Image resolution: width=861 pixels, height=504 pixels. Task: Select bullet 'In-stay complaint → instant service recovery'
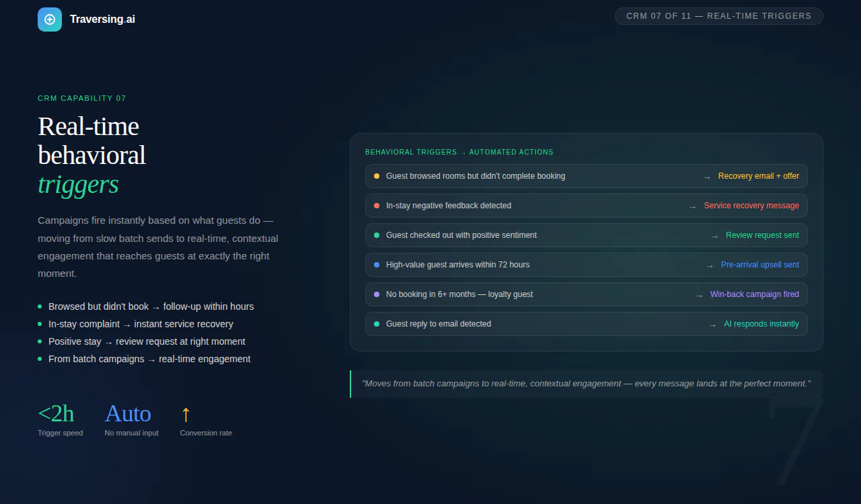point(136,324)
